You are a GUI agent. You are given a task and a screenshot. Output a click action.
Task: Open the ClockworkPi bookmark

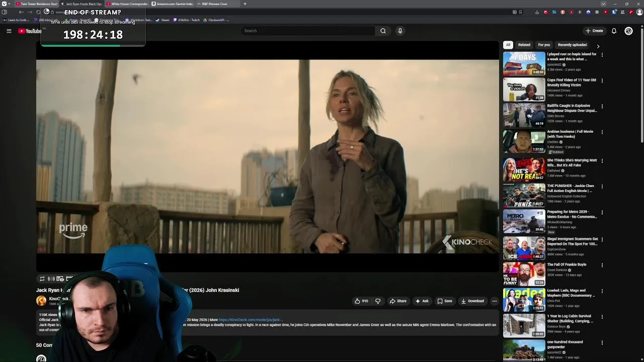216,20
